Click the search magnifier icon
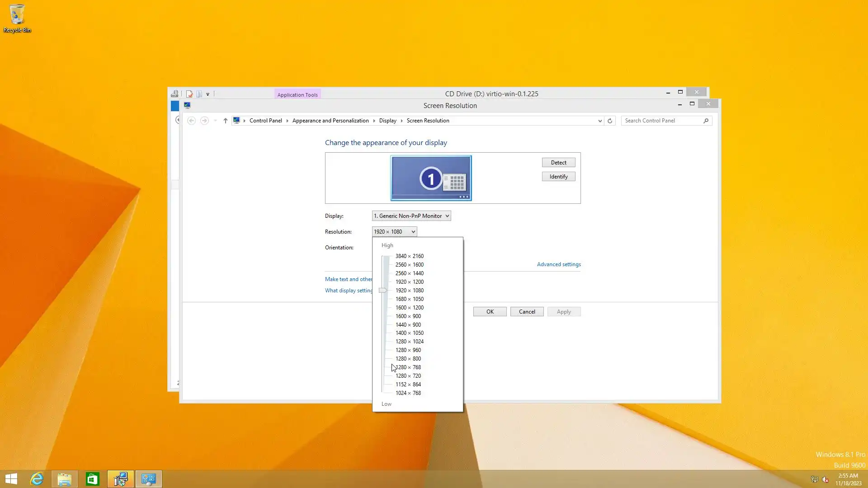Viewport: 868px width, 488px height. click(x=706, y=121)
